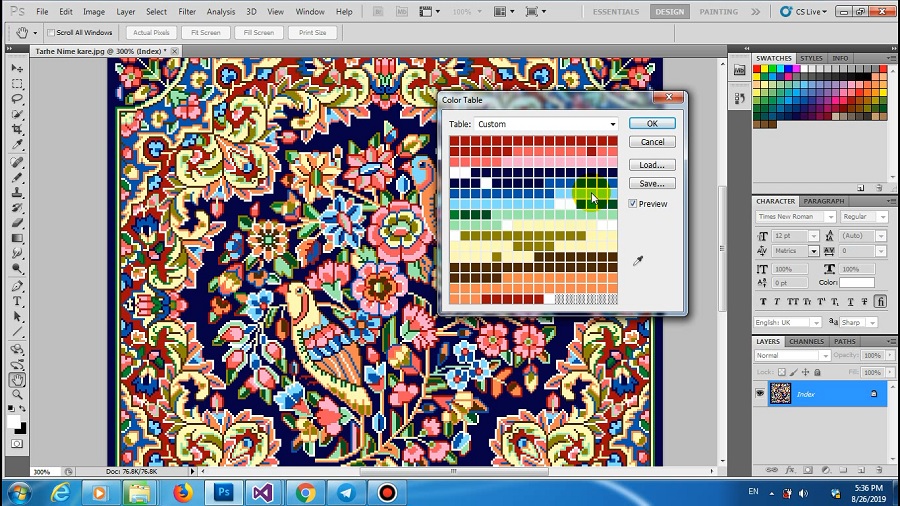Switch to the Styles tab
The image size is (900, 506).
(x=811, y=58)
